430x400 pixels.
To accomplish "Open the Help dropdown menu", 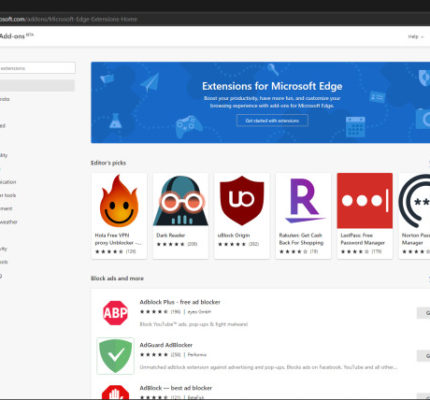I will coord(415,37).
